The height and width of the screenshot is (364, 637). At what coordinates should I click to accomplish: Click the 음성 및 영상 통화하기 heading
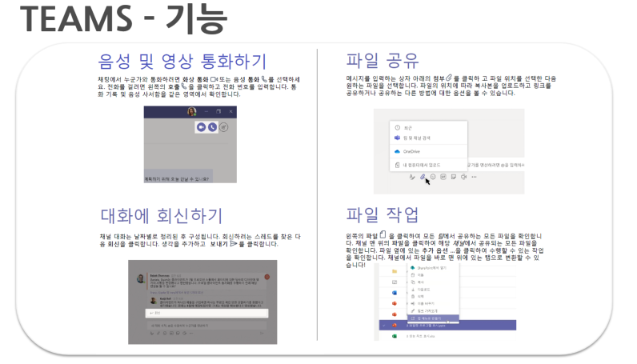coord(182,62)
